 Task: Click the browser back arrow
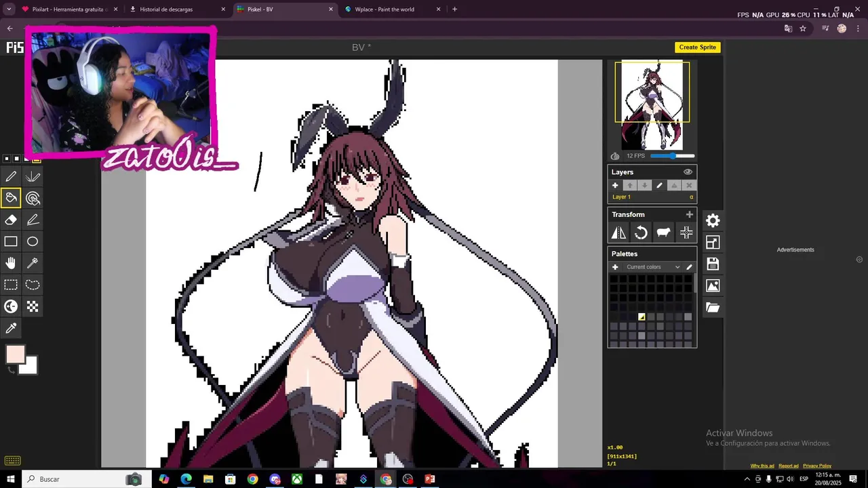point(9,28)
